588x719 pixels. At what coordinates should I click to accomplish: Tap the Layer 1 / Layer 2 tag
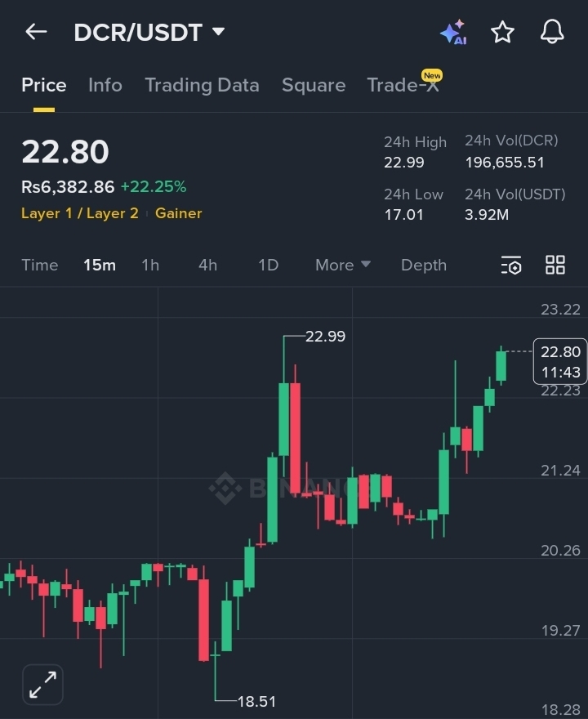point(80,213)
